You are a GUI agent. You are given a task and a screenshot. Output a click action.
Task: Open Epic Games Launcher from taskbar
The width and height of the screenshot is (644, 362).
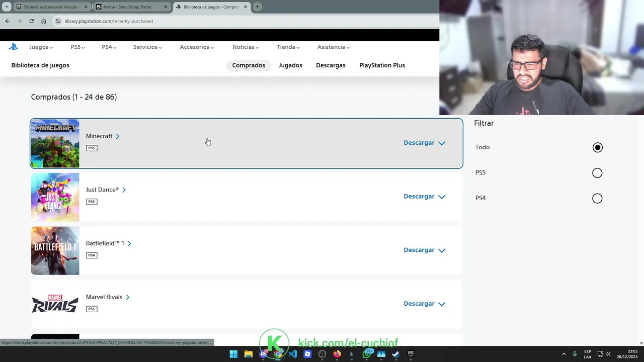[x=411, y=354]
